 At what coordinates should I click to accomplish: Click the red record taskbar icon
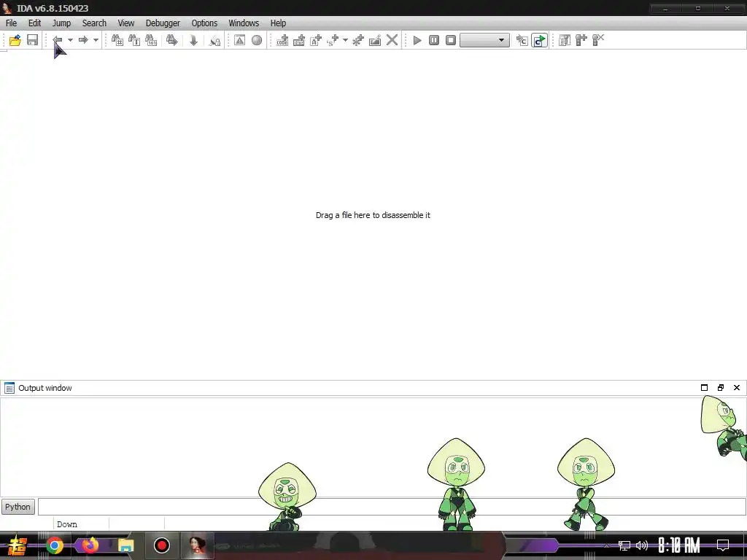[162, 545]
